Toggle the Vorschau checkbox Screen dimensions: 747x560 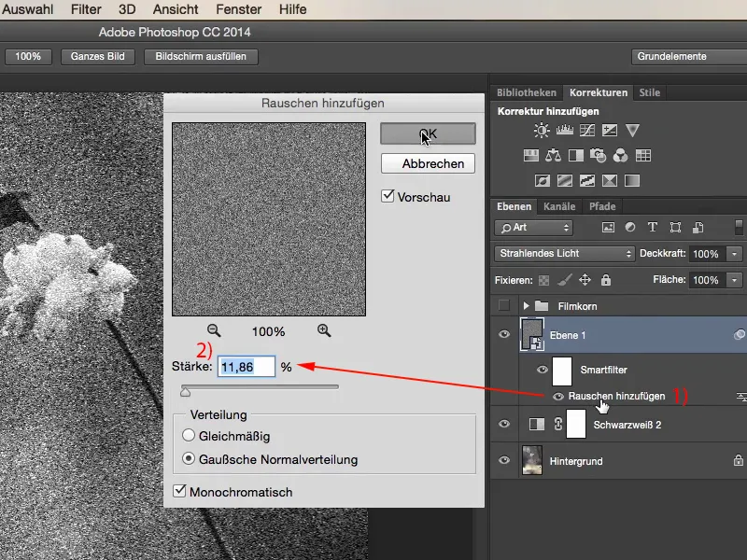(x=388, y=196)
